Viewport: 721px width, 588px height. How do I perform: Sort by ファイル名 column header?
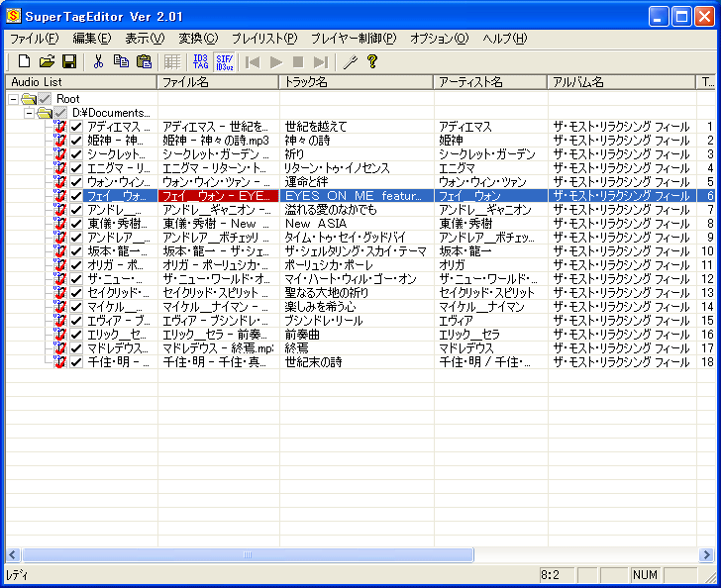(x=218, y=82)
